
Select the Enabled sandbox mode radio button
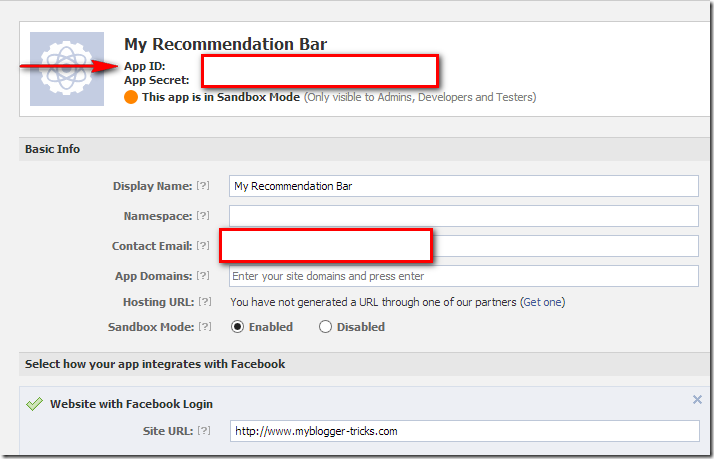(238, 327)
